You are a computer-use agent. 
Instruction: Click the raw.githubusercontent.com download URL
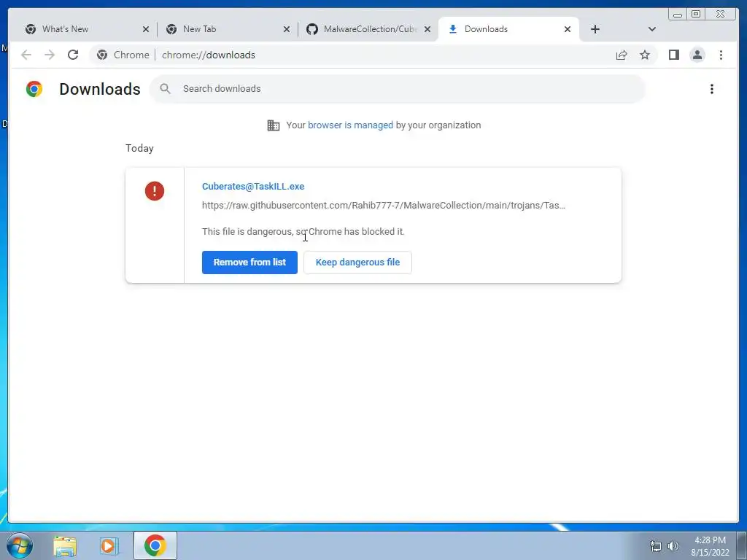point(384,205)
